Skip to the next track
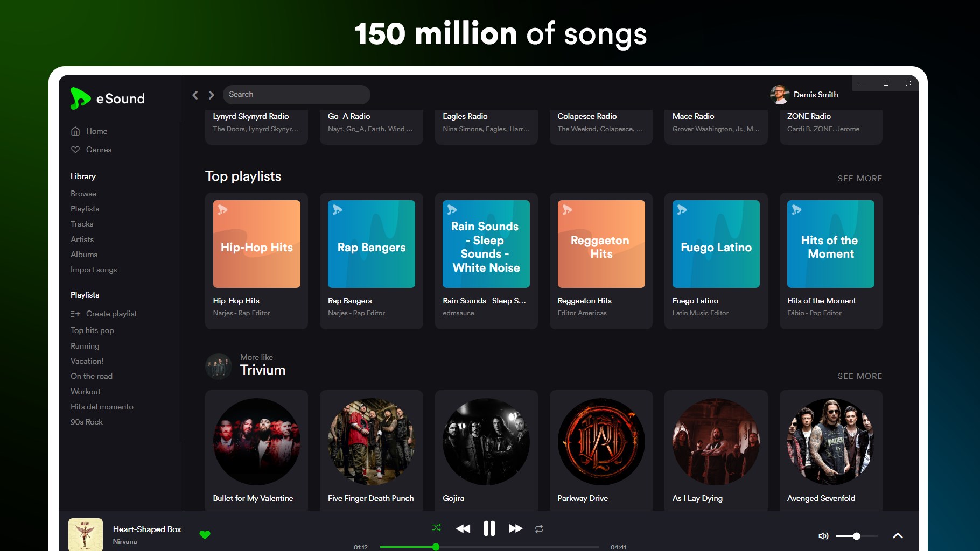The width and height of the screenshot is (980, 551). pyautogui.click(x=515, y=528)
